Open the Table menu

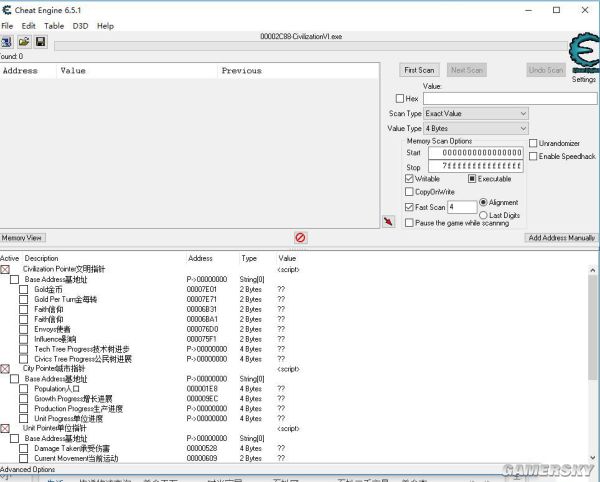(54, 26)
